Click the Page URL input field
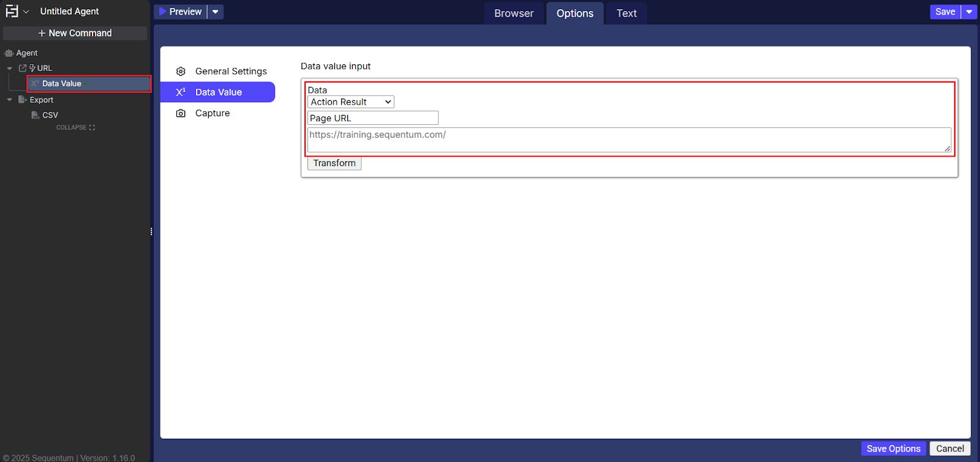Screen dimensions: 980x462 pos(373,118)
